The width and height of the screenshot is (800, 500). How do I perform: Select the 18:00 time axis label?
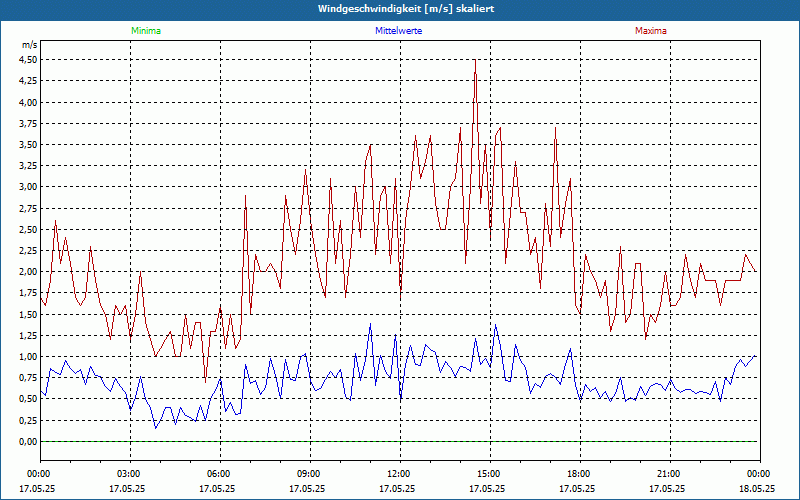tap(579, 474)
